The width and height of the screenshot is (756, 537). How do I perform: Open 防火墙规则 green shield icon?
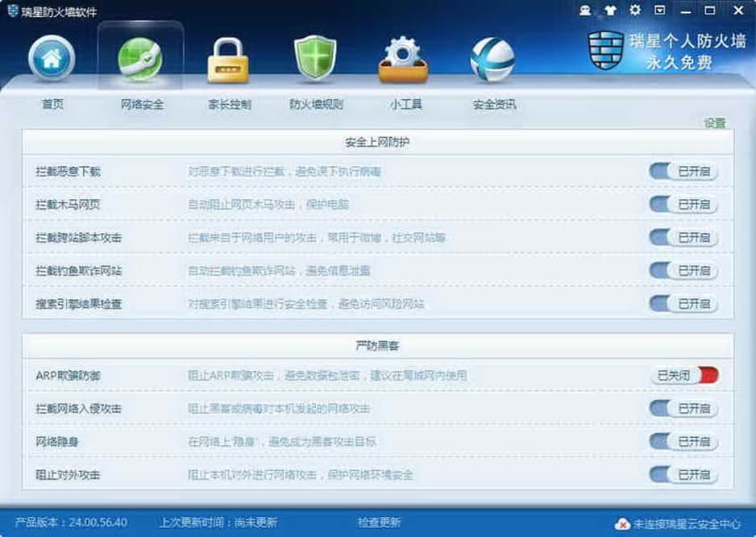(315, 58)
